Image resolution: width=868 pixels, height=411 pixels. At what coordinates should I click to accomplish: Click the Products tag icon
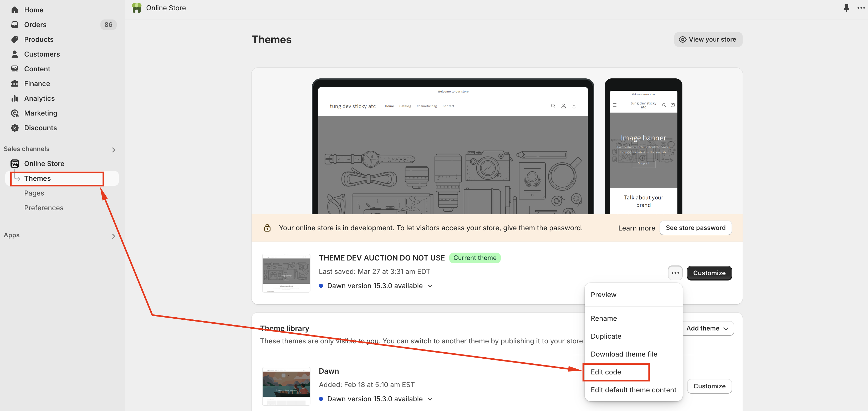coord(14,39)
